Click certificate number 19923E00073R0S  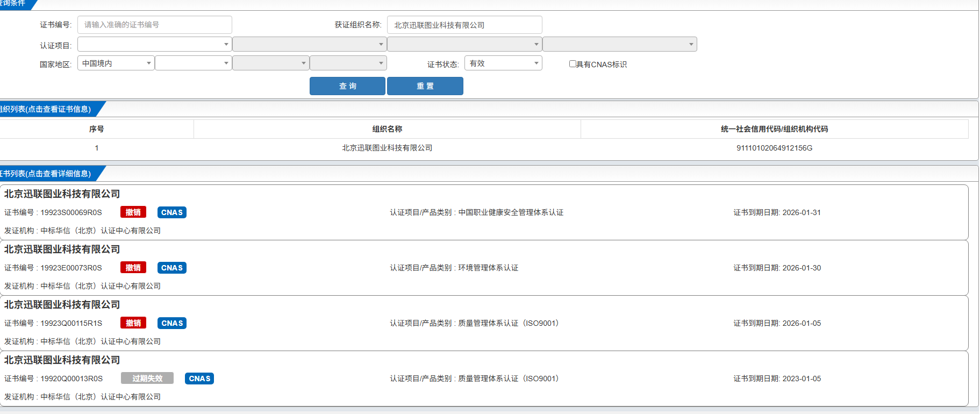coord(71,268)
